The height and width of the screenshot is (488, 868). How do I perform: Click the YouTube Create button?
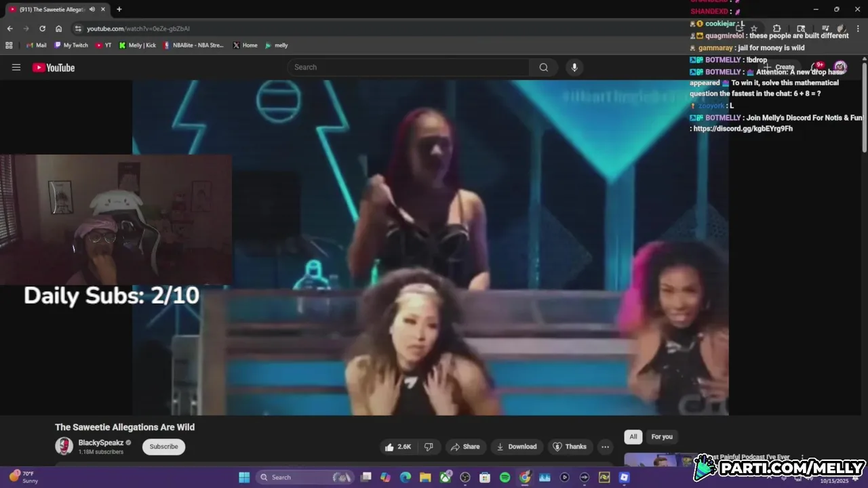(779, 67)
